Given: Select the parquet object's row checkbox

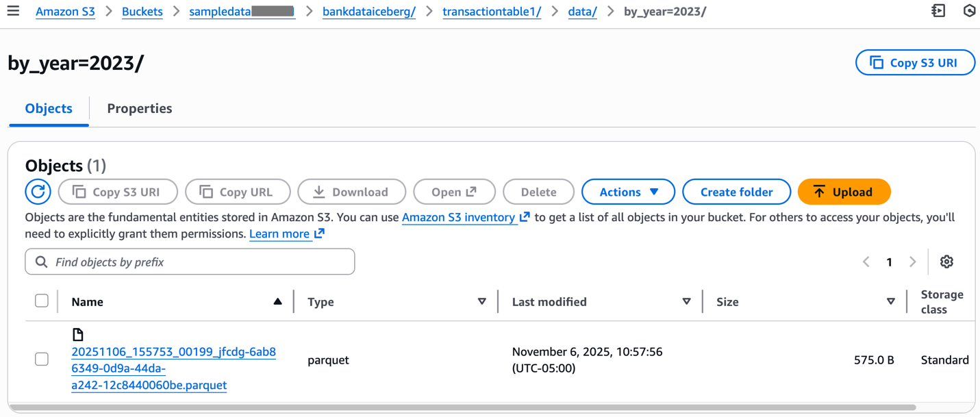Looking at the screenshot, I should click(x=42, y=359).
